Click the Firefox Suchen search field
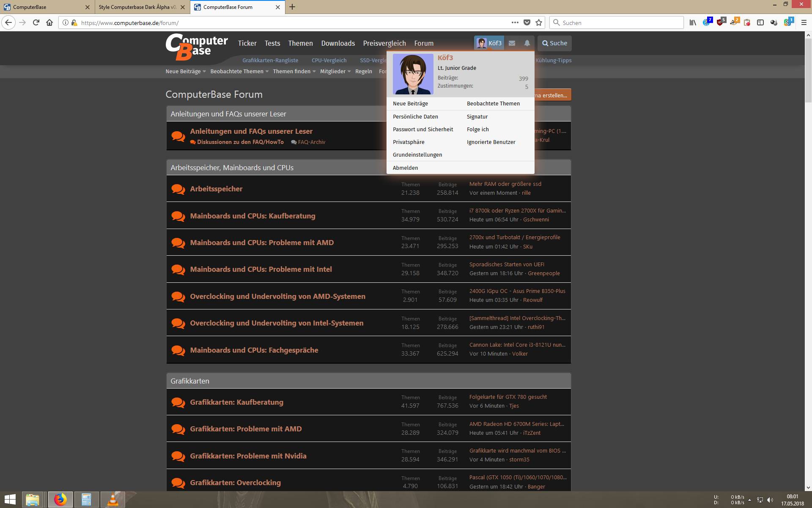The height and width of the screenshot is (508, 812). 617,23
